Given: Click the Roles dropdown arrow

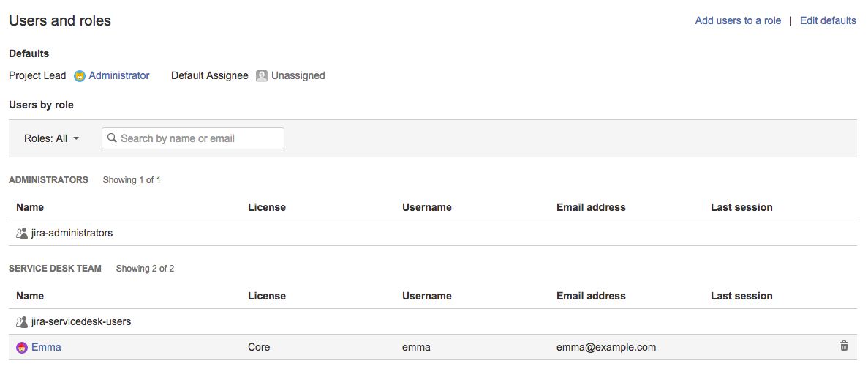Looking at the screenshot, I should [x=76, y=138].
